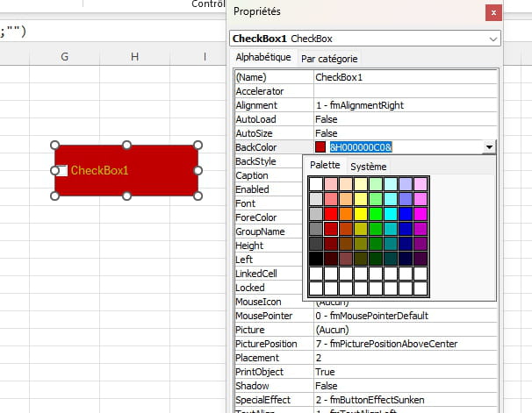Click column header H in the spreadsheet

(x=134, y=57)
